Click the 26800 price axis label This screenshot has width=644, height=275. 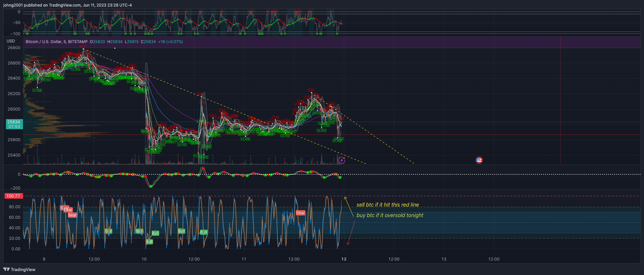click(x=14, y=48)
